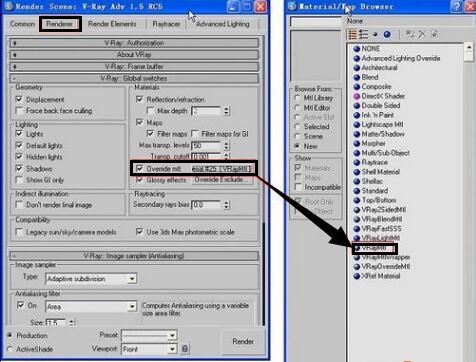The height and width of the screenshot is (362, 476).
Task: Enable Don't render final image
Action: [x=19, y=205]
